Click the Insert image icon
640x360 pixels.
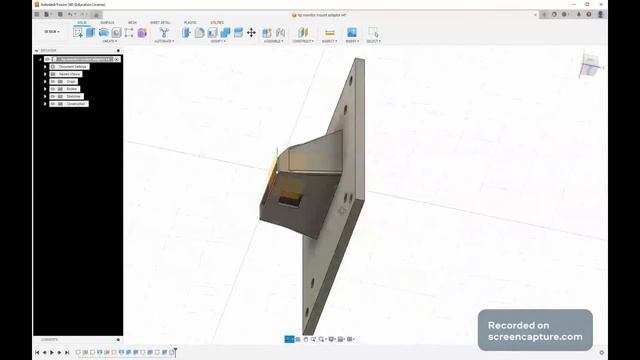pos(351,32)
